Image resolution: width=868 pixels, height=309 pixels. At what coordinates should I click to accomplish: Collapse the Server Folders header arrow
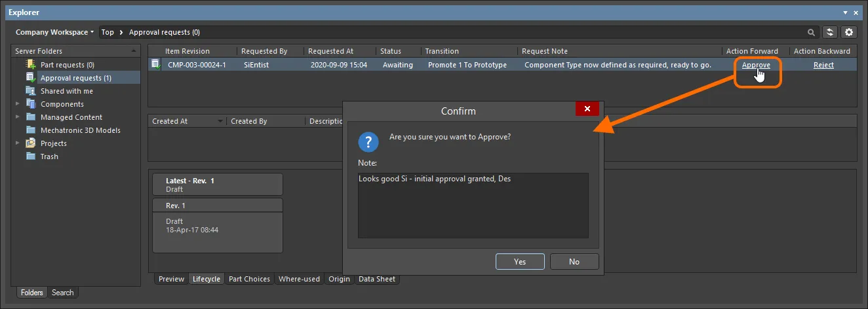coord(134,50)
